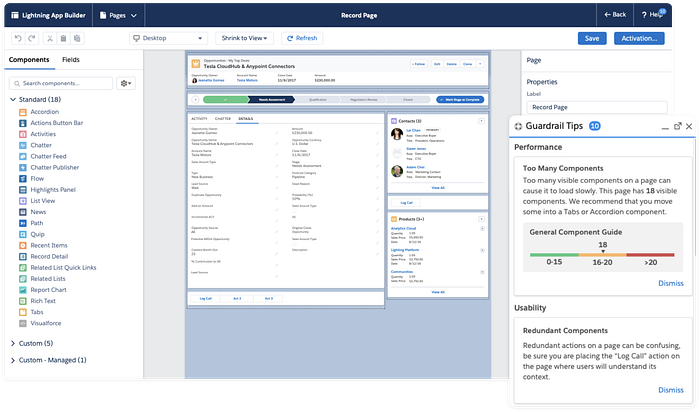This screenshot has width=700, height=412.
Task: Click the Undo arrow in the toolbar
Action: click(18, 38)
